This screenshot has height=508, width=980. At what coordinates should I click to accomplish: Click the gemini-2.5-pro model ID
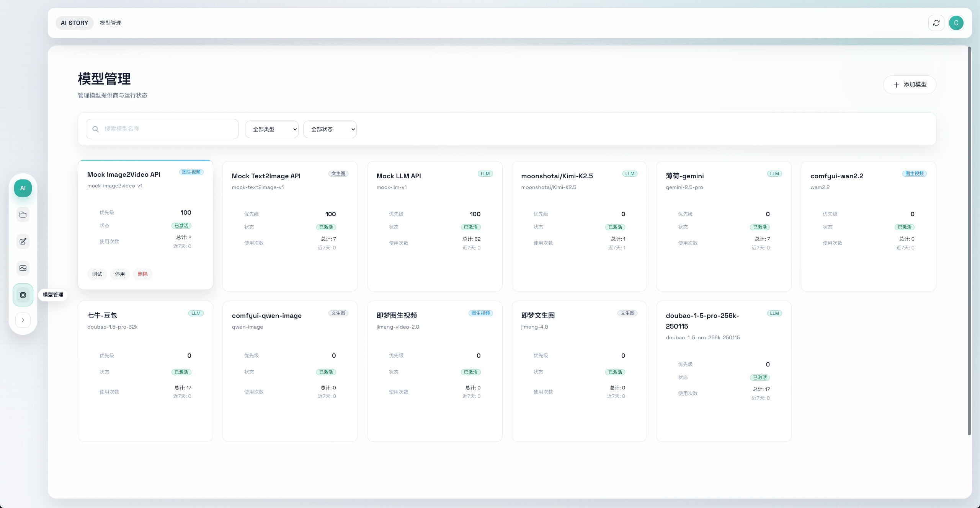coord(684,187)
